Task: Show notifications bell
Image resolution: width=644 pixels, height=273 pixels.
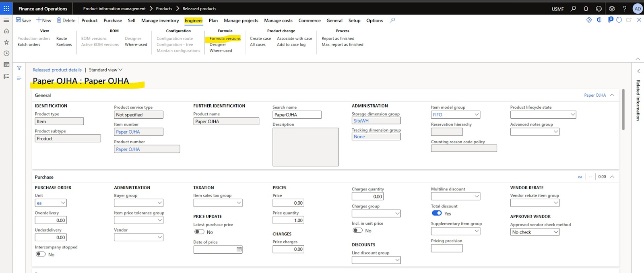Action: (586, 8)
